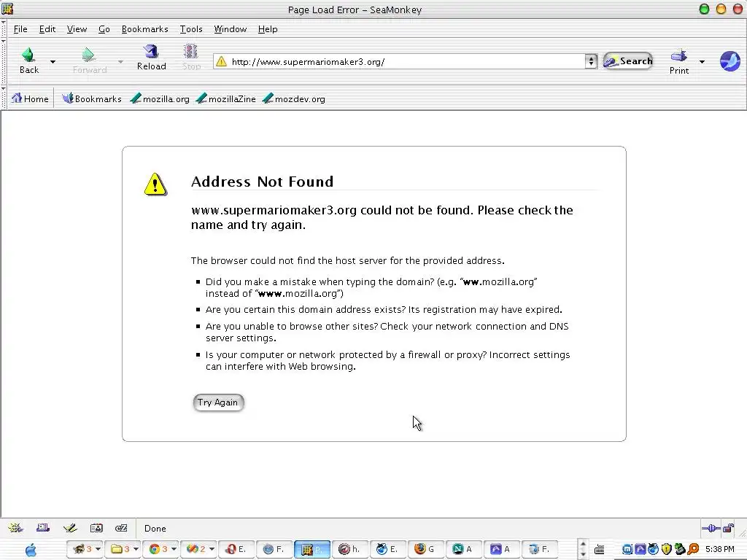Switch to the active SeaMonkey taskbar button
Image resolution: width=747 pixels, height=560 pixels.
(x=312, y=549)
